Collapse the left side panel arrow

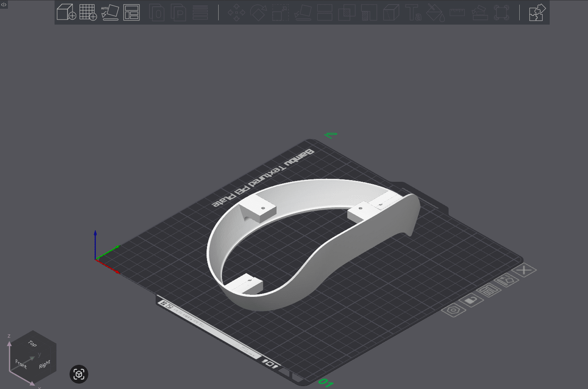4,4
